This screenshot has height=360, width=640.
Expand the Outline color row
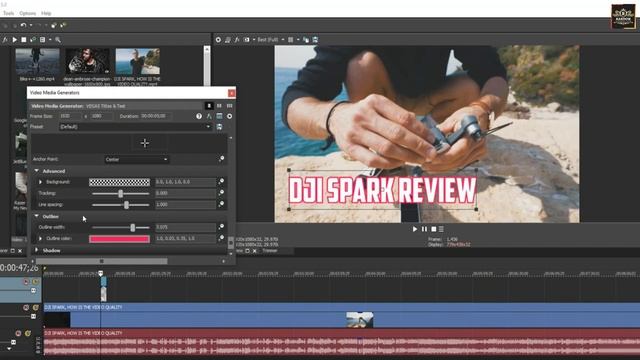(40, 239)
